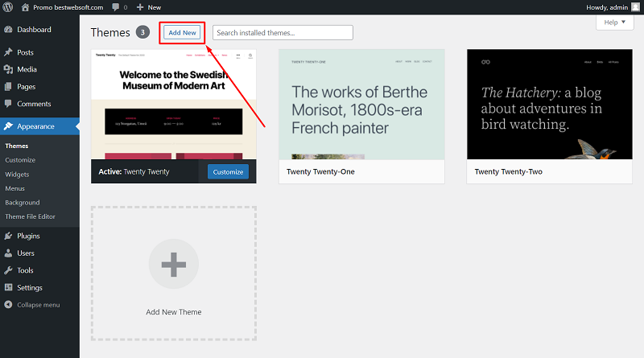Screen dimensions: 644x358
Task: Click the theme count badge 3
Action: (142, 32)
